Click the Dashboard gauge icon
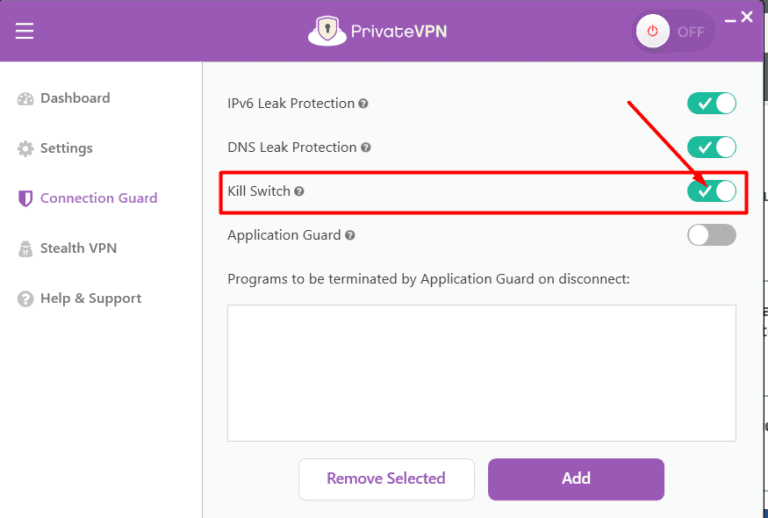Image resolution: width=768 pixels, height=518 pixels. [26, 99]
